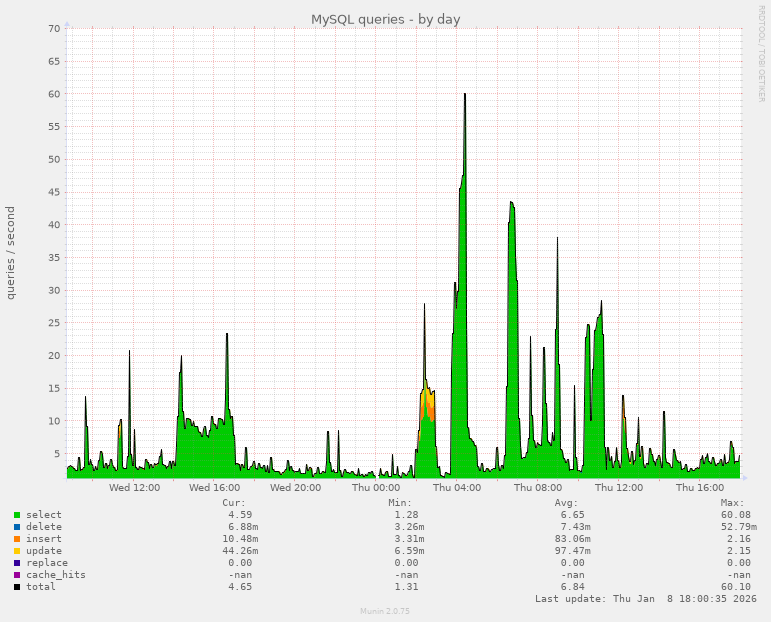Screen dimensions: 771x622
Task: Click the 'Min:' column header
Action: click(x=400, y=503)
